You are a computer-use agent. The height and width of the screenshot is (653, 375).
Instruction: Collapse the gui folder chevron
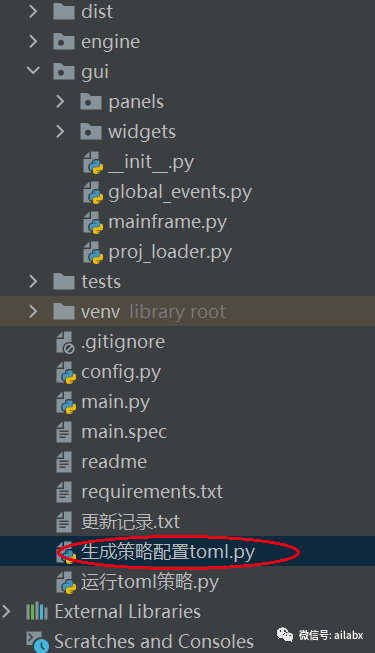click(x=33, y=70)
